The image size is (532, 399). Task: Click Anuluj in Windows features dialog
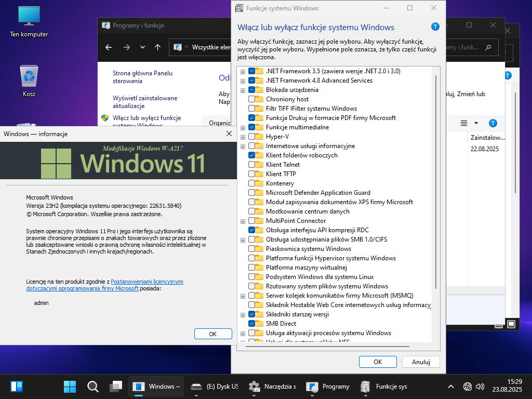(x=421, y=362)
